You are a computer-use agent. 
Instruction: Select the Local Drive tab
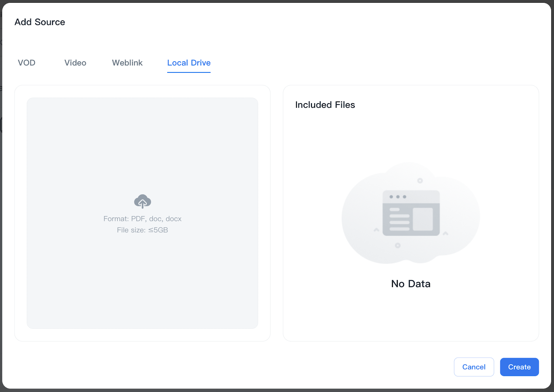189,63
